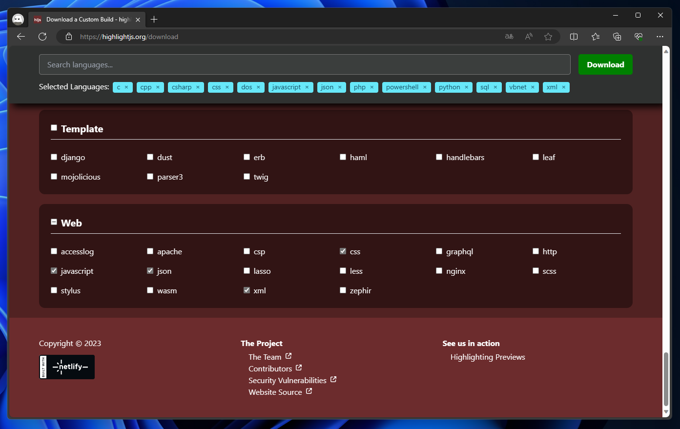
Task: Open Security Vulnerabilities link
Action: point(287,380)
